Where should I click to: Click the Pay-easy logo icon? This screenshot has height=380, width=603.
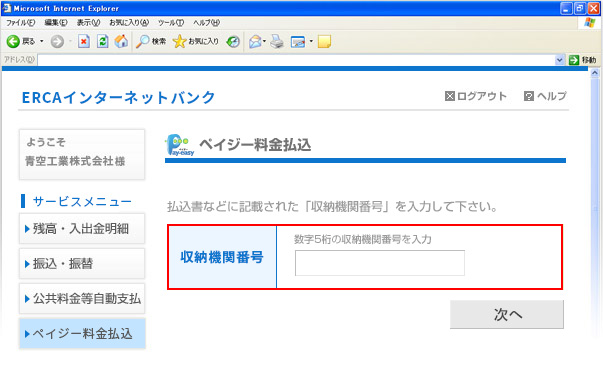point(180,145)
